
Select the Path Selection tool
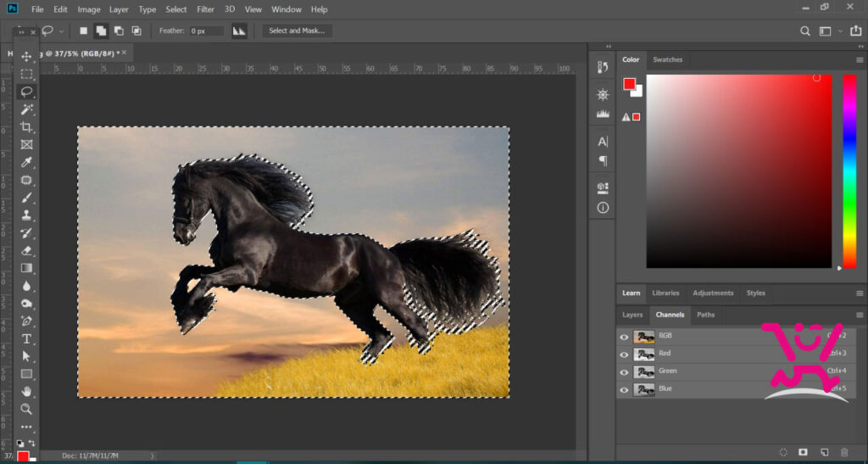tap(26, 356)
